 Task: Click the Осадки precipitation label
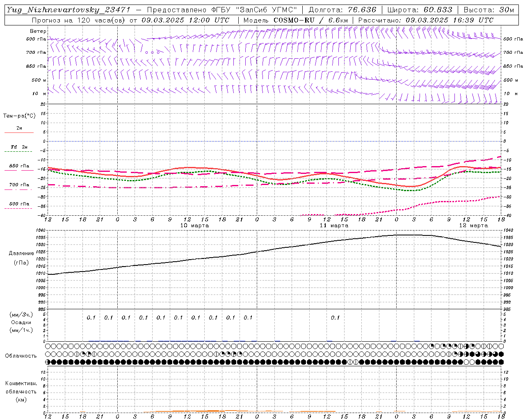coord(21,322)
